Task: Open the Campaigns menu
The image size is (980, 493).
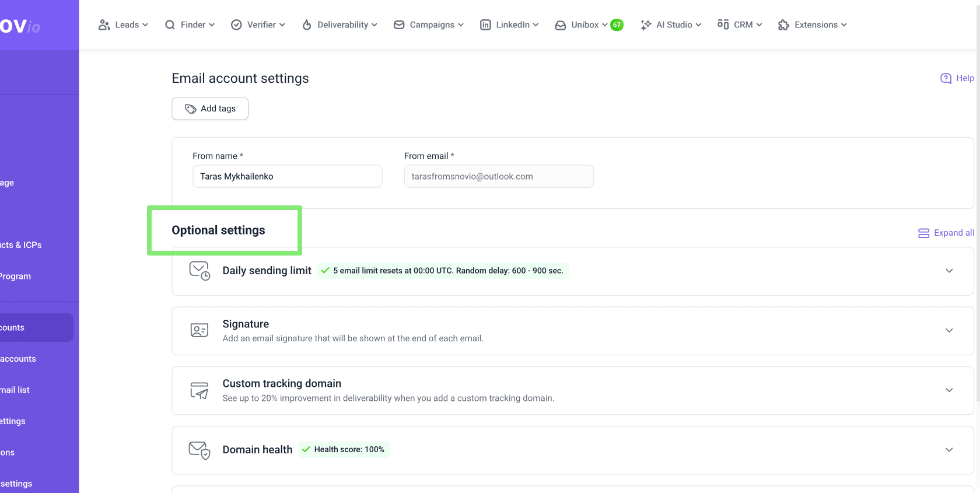Action: 429,25
